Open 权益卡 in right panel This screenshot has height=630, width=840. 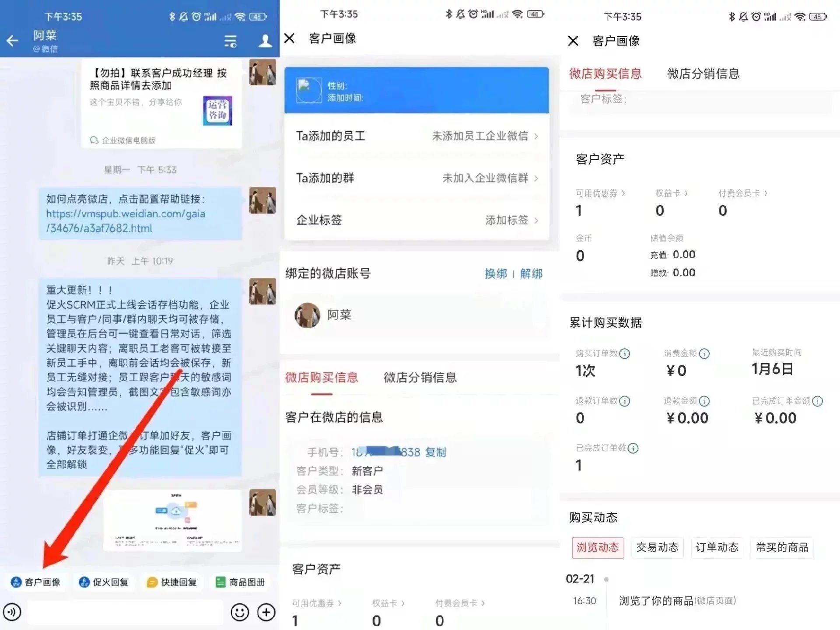click(x=672, y=193)
